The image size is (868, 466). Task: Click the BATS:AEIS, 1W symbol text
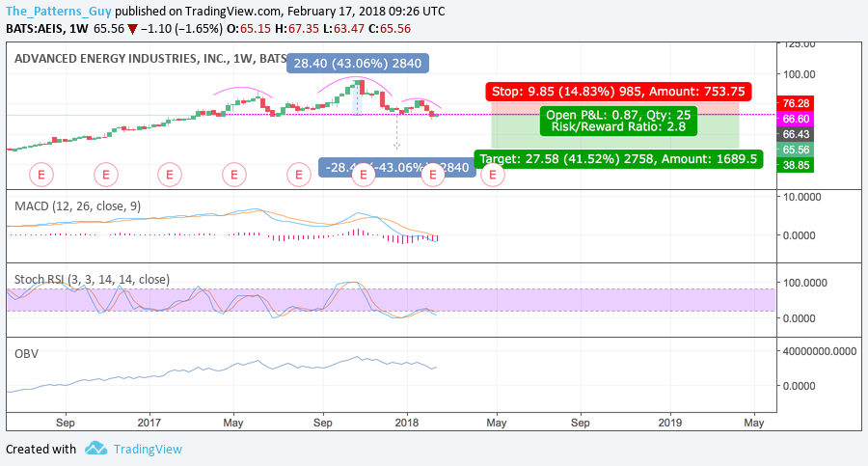pos(47,29)
